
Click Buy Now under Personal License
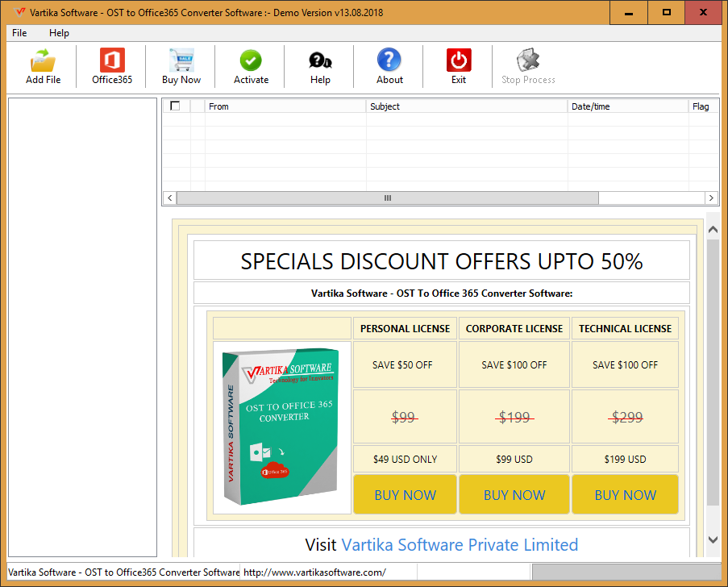pyautogui.click(x=405, y=494)
